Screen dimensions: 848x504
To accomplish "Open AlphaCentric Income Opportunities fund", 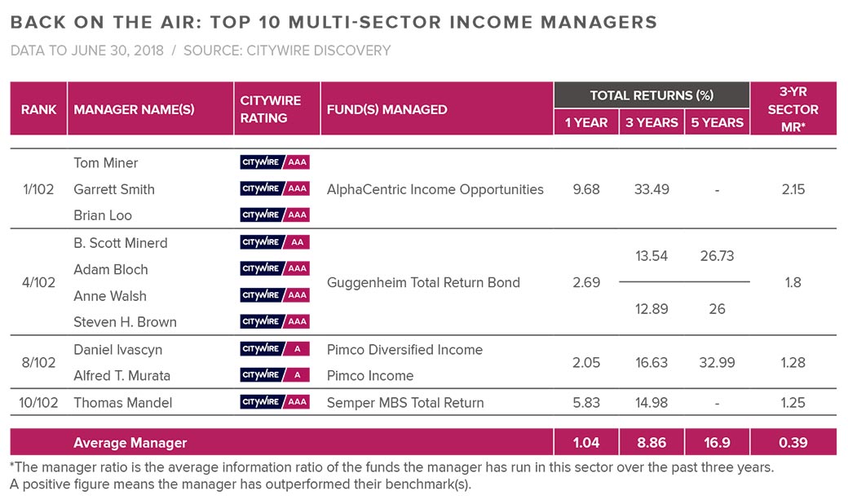I will [x=435, y=189].
